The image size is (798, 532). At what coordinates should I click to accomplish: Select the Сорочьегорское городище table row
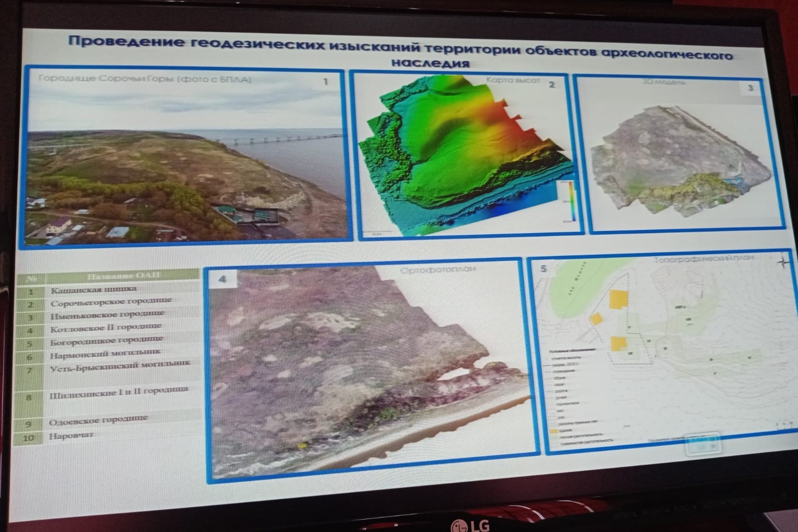pos(111,302)
